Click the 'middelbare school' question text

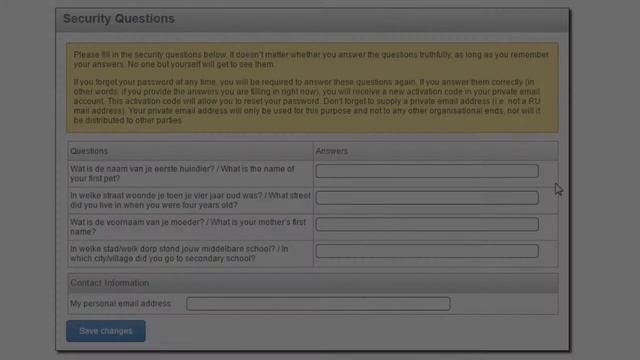tap(179, 253)
